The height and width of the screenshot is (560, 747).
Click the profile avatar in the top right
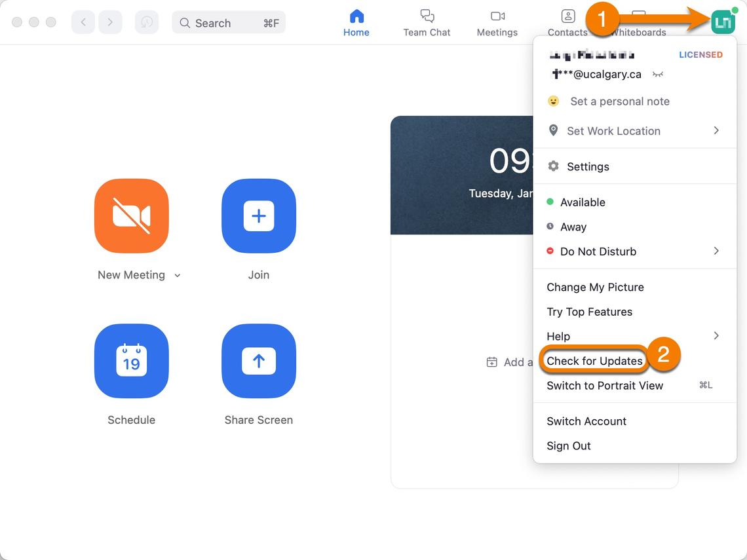click(x=723, y=22)
